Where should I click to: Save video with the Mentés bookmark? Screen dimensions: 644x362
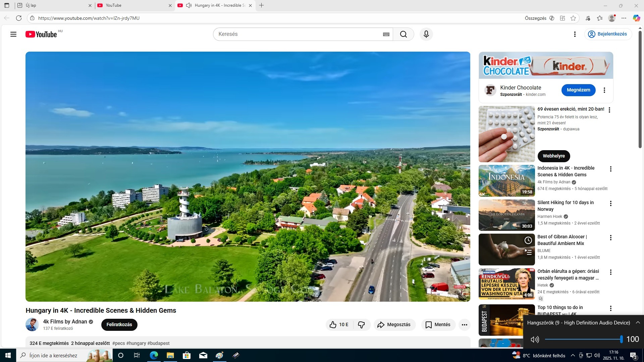point(438,324)
